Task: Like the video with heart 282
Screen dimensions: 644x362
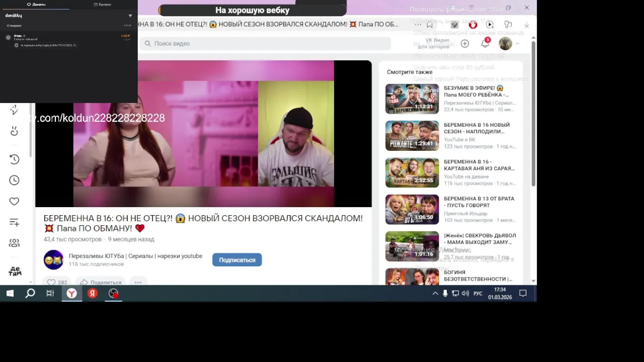Action: (57, 282)
